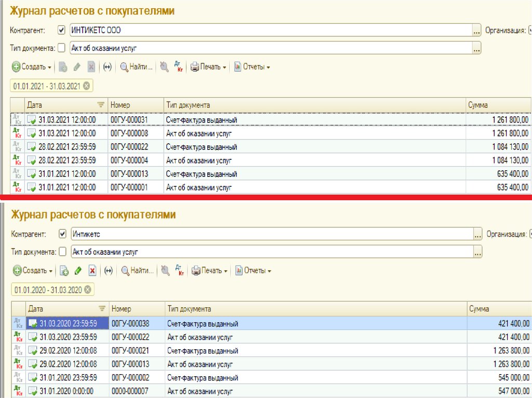Viewport: 532px width, 398px height.
Task: Select the row with document number 00ГУ-000031
Action: tap(129, 120)
